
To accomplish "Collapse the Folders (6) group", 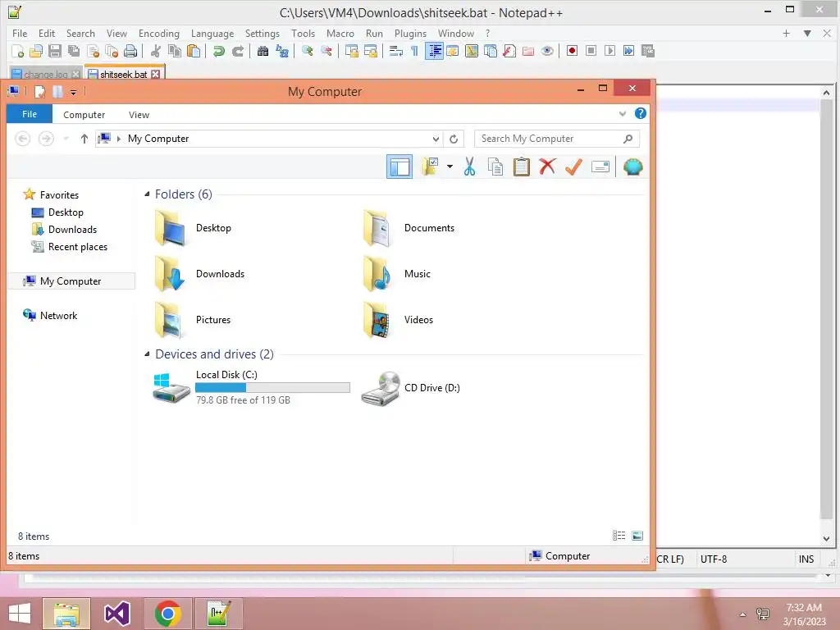I will click(147, 194).
